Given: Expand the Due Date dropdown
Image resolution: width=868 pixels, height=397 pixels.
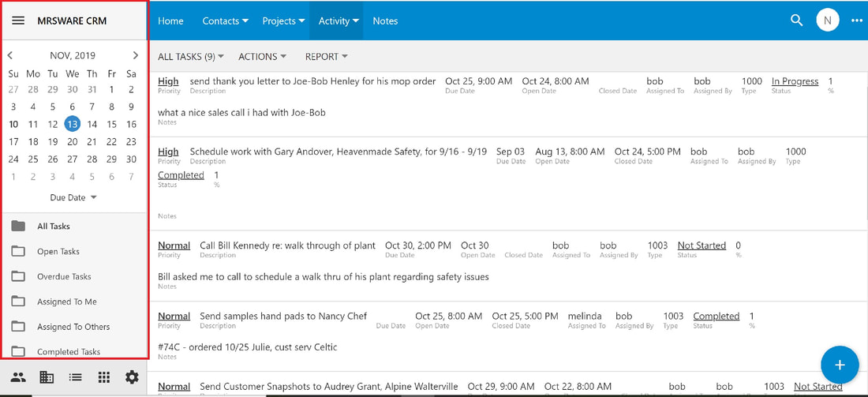Looking at the screenshot, I should point(73,197).
